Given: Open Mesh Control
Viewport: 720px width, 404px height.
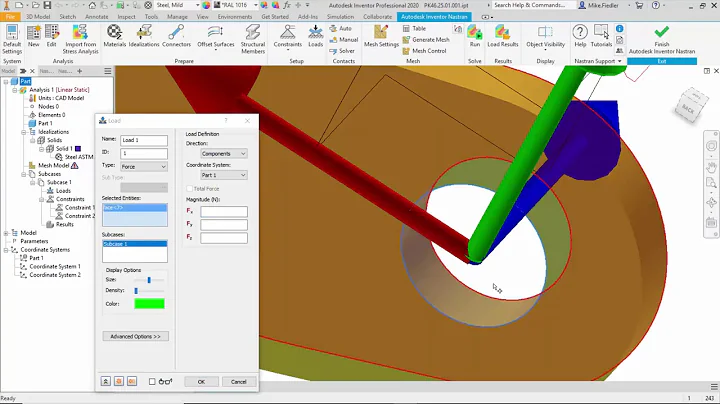Looking at the screenshot, I should pyautogui.click(x=424, y=51).
